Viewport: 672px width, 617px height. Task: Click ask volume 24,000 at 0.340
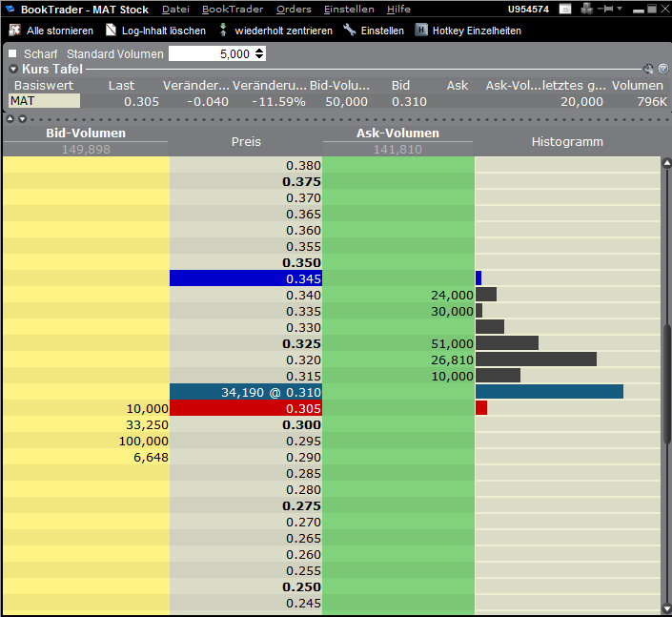pos(452,295)
